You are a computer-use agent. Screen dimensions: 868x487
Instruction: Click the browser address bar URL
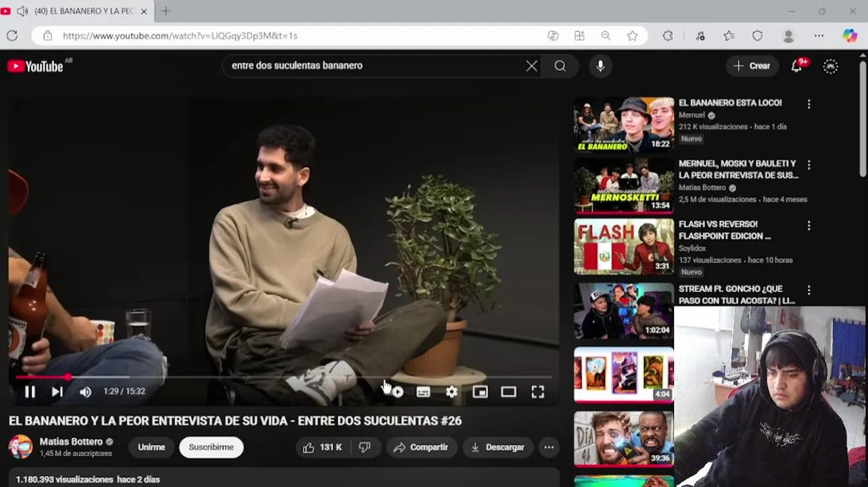pyautogui.click(x=180, y=36)
